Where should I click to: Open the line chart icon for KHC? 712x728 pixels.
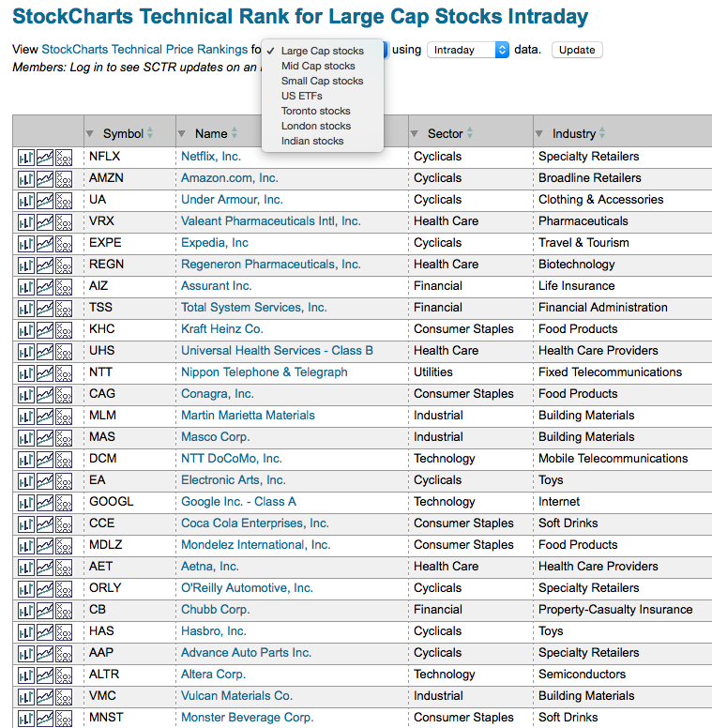(x=45, y=330)
